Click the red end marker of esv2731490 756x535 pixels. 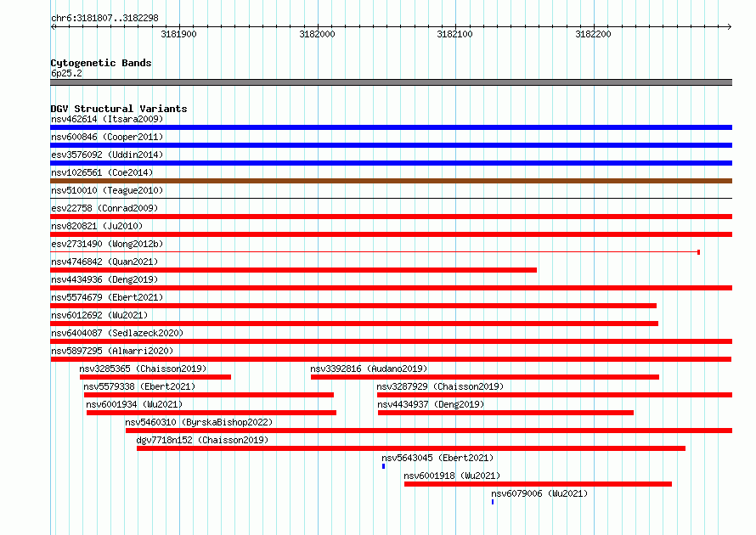698,252
